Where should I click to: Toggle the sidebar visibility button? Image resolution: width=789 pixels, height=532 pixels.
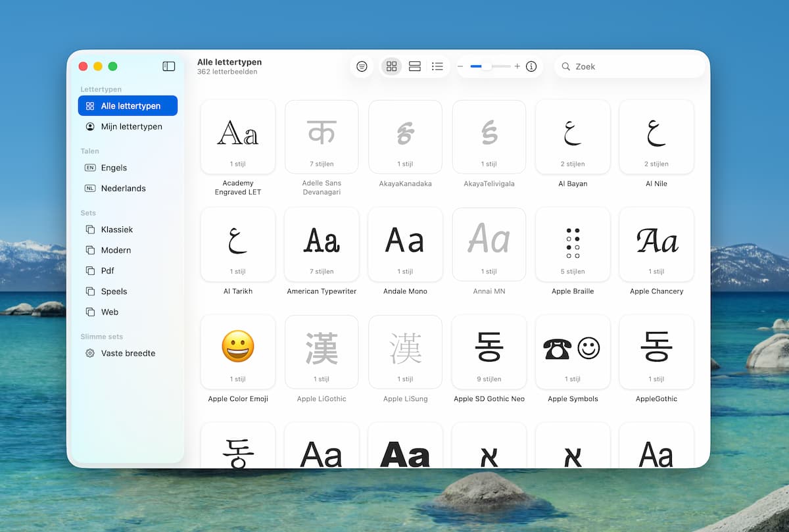pyautogui.click(x=169, y=66)
